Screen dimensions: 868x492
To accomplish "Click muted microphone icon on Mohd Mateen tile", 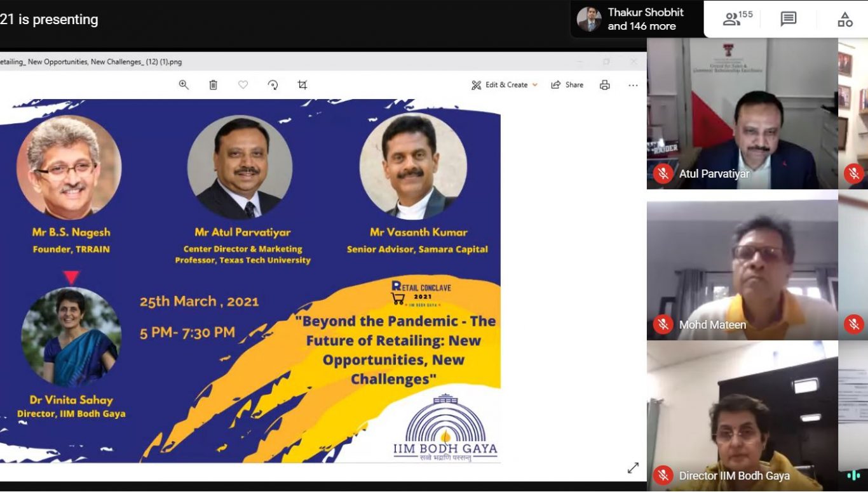I will click(663, 324).
